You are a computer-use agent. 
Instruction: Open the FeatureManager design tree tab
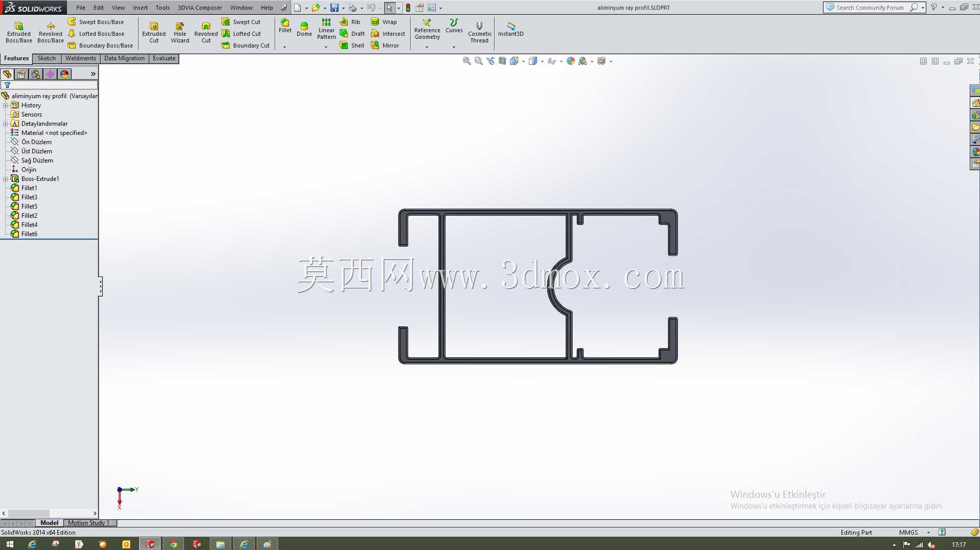(7, 74)
